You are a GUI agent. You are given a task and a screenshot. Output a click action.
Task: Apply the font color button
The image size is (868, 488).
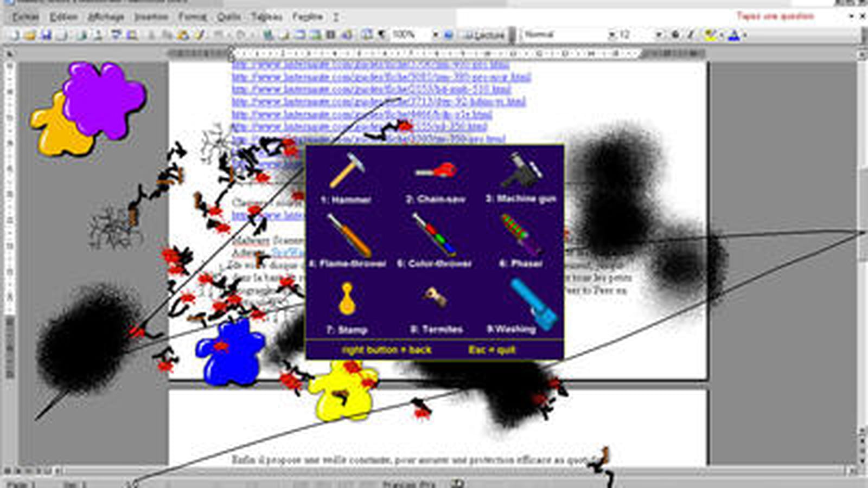[734, 35]
